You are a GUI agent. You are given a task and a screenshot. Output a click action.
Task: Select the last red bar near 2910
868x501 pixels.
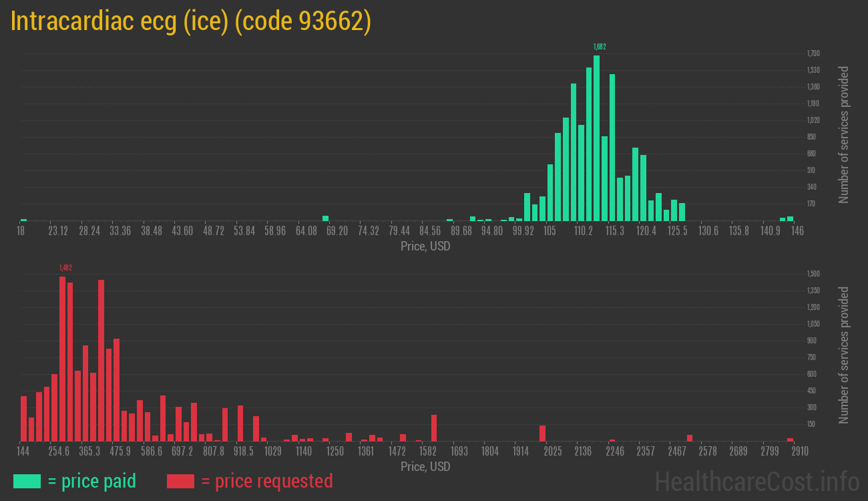790,440
